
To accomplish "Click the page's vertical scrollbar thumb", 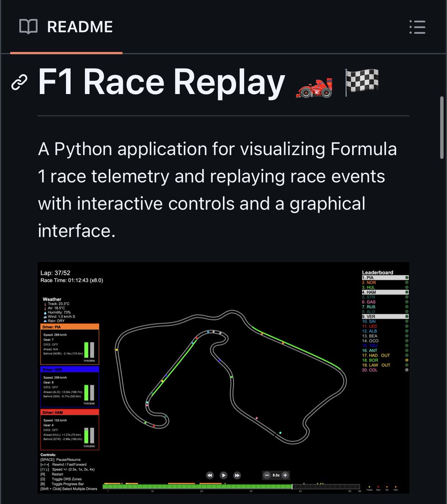I will tap(442, 128).
